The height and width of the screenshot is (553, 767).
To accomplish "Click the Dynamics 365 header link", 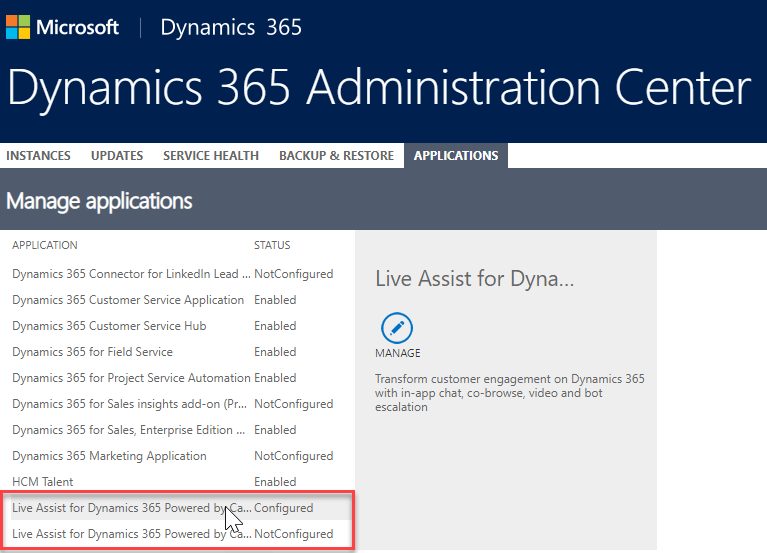I will point(231,27).
